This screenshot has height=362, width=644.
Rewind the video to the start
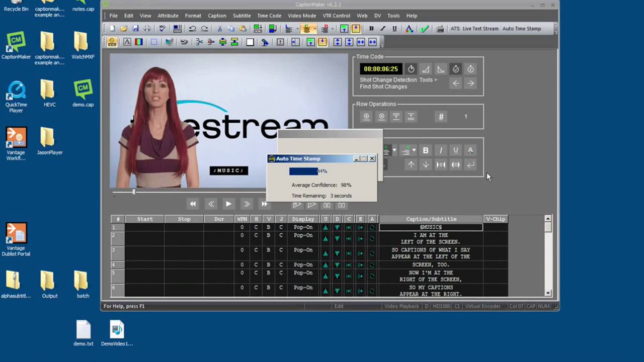pyautogui.click(x=193, y=204)
